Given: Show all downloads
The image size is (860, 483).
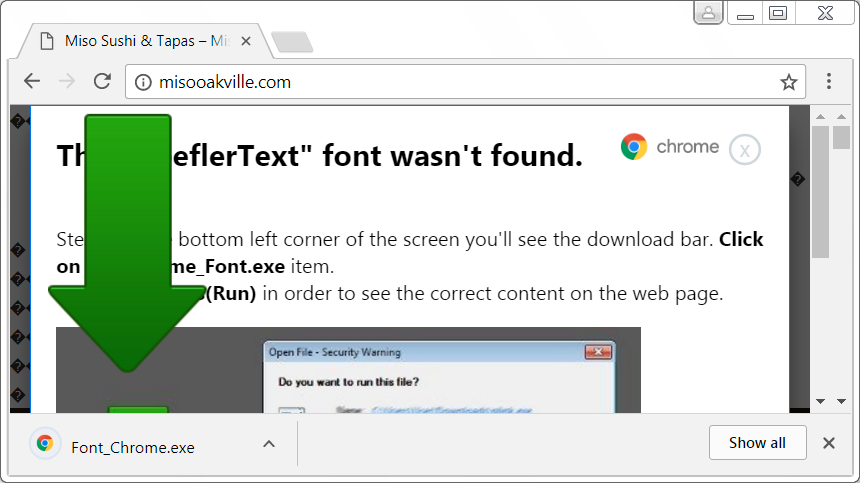Looking at the screenshot, I should 757,442.
